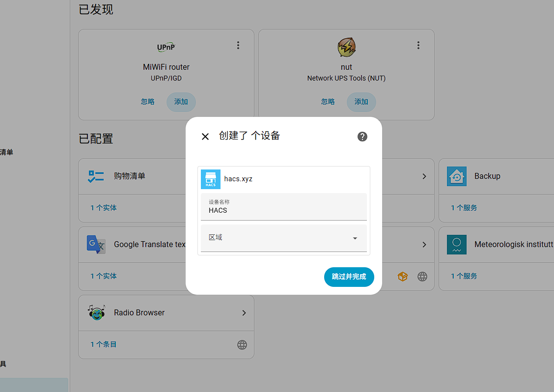
Task: Expand the Radio Browser chevron
Action: [244, 313]
